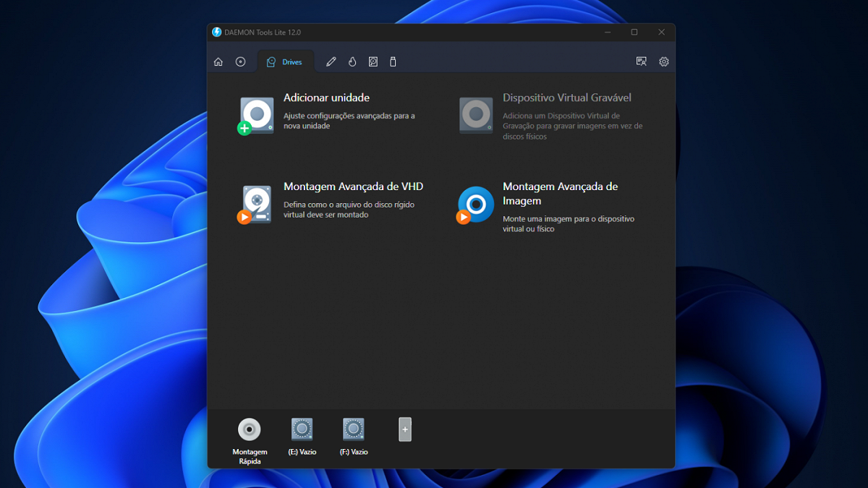Open the Images disc tab icon

(x=241, y=62)
